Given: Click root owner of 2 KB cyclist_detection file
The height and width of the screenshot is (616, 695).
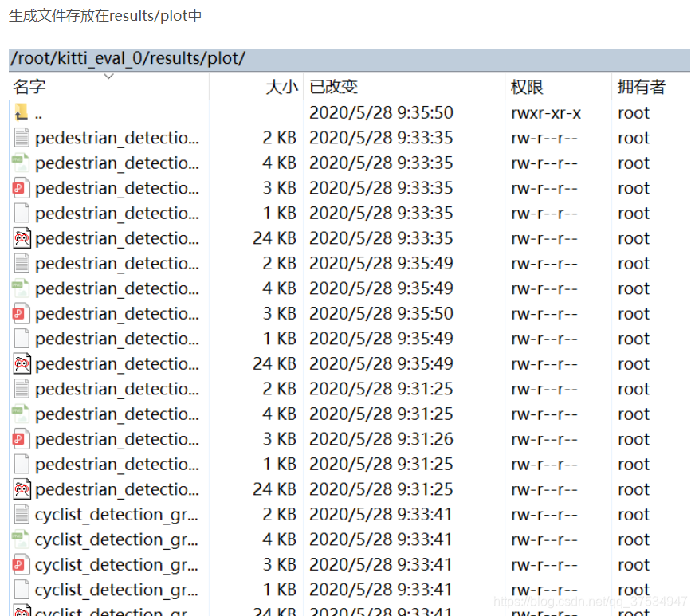Looking at the screenshot, I should (634, 515).
